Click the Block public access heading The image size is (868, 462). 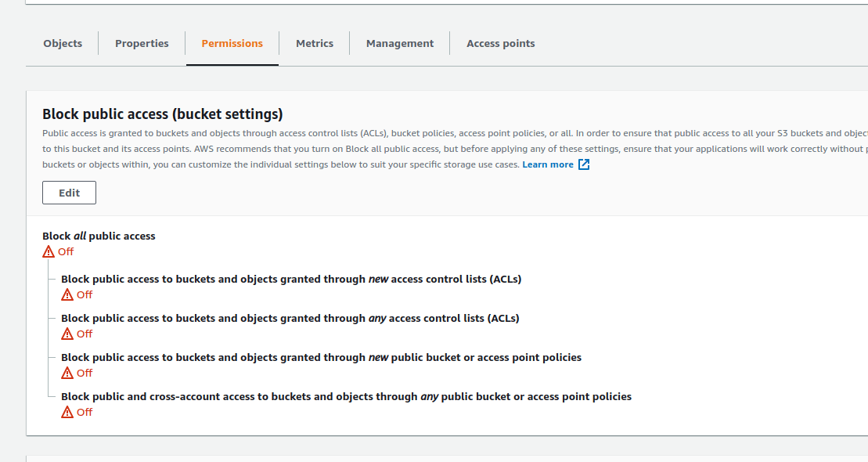[162, 114]
